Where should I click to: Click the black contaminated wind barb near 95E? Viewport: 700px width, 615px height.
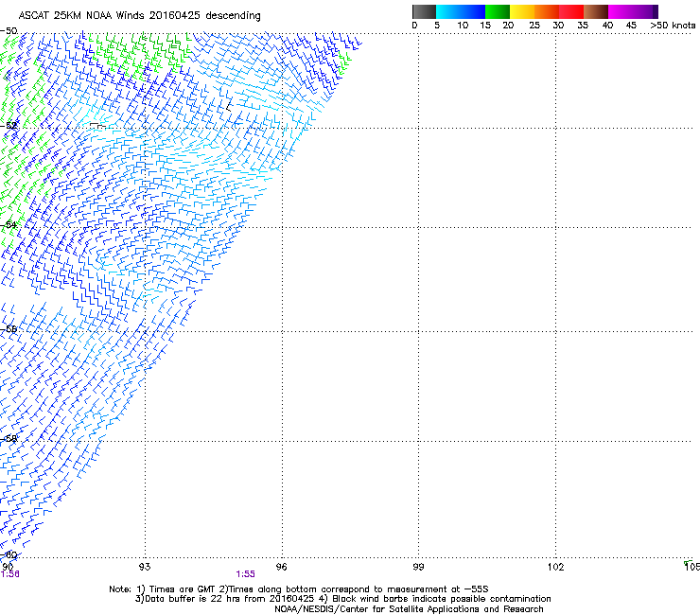coord(229,106)
